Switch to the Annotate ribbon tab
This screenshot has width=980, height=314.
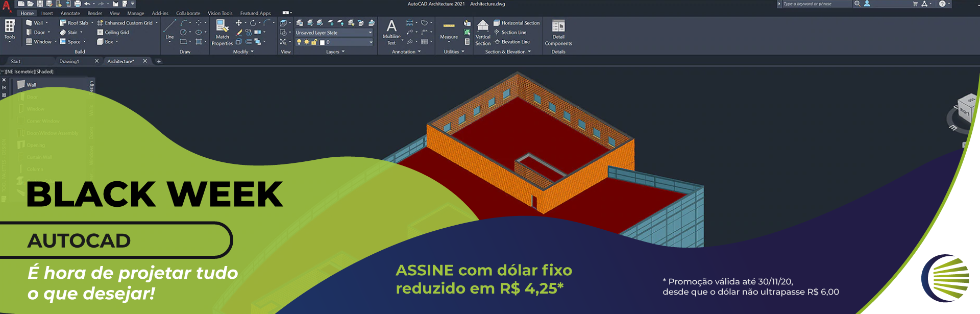pyautogui.click(x=70, y=13)
